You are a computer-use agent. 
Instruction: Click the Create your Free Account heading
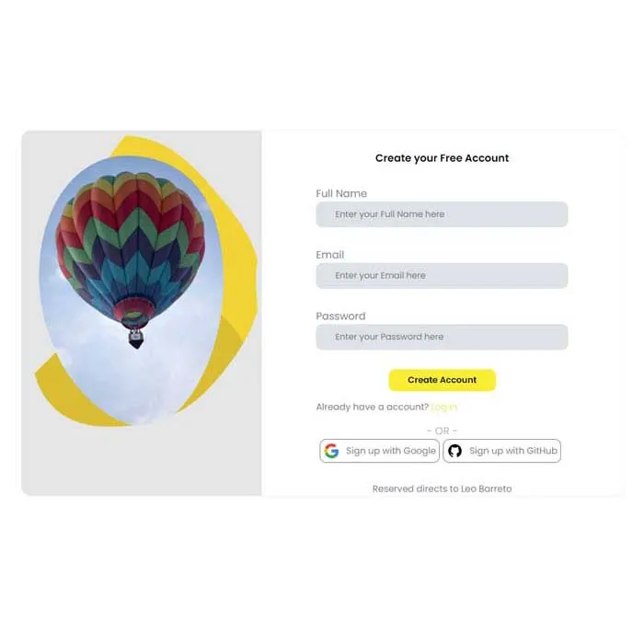click(442, 158)
